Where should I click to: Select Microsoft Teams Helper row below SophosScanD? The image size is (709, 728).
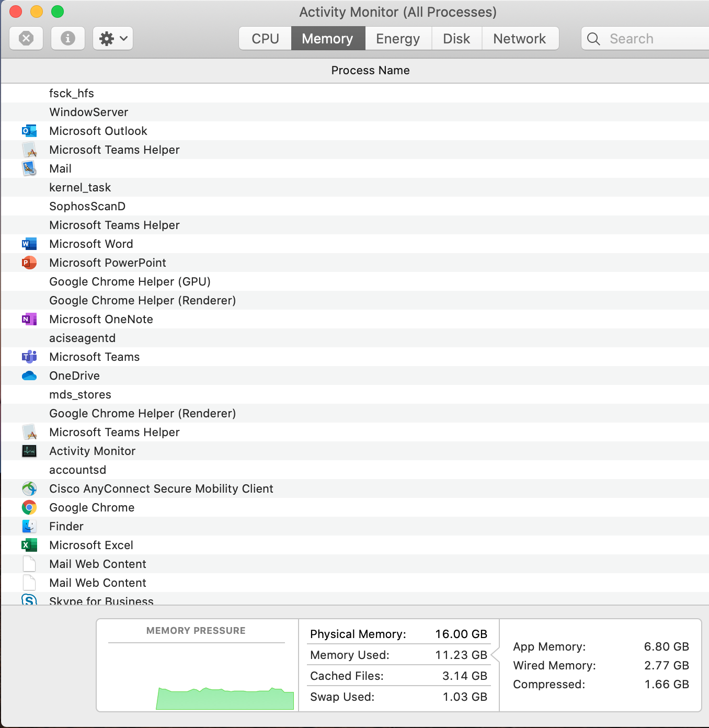[355, 225]
